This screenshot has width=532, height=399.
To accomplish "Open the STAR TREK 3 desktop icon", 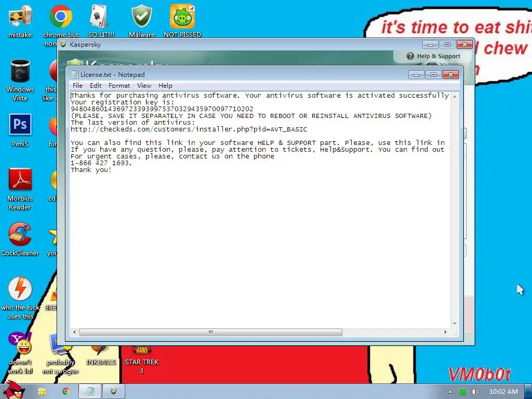I will pos(141,360).
